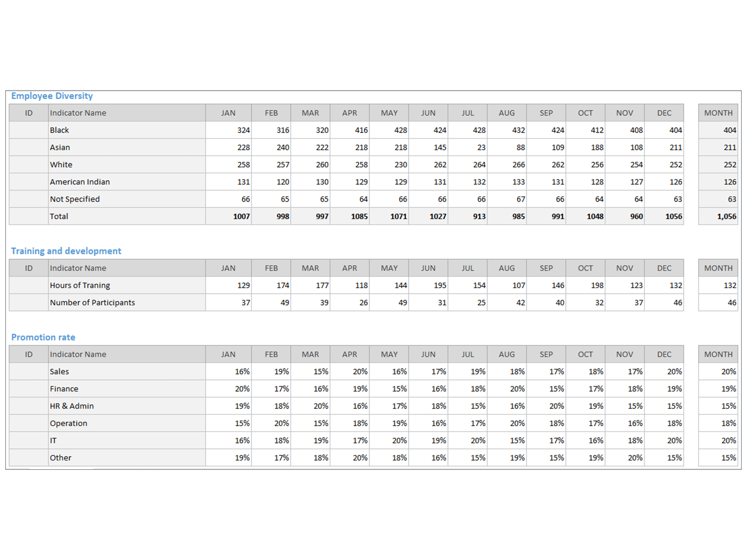The height and width of the screenshot is (560, 747).
Task: Select the JAN header in Employee Diversity table
Action: tap(228, 113)
